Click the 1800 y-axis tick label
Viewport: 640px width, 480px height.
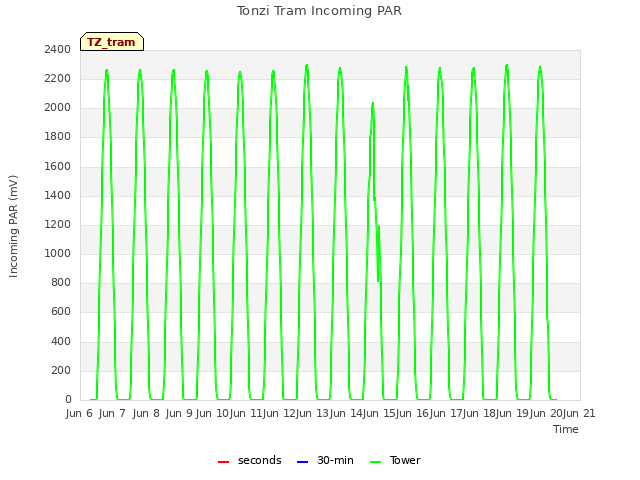pos(58,137)
